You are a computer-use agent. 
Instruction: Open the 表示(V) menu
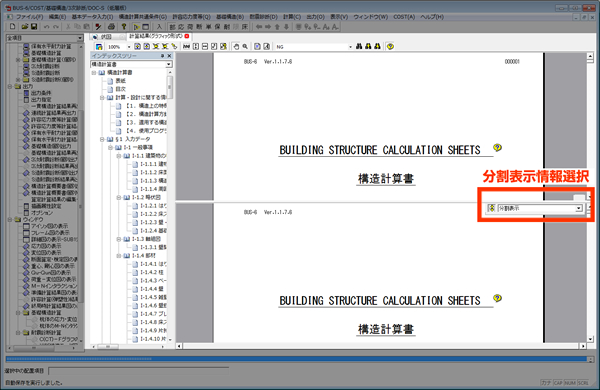click(x=339, y=17)
